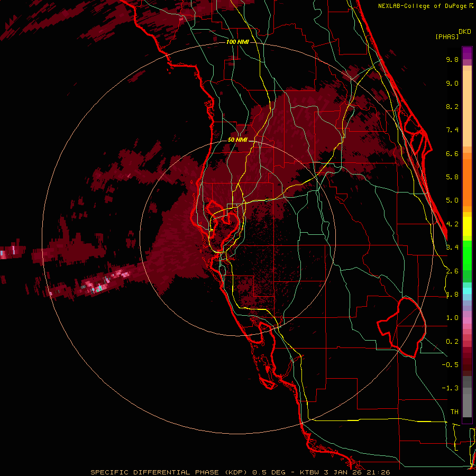The height and width of the screenshot is (476, 476).
Task: Click the bright yellow legend swatch
Action: (x=467, y=226)
